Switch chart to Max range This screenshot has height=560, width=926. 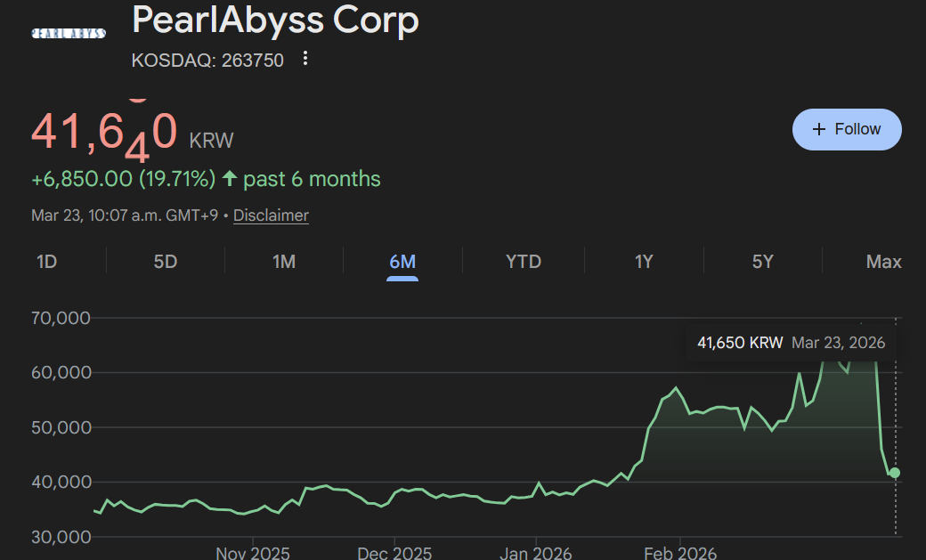[x=883, y=261]
